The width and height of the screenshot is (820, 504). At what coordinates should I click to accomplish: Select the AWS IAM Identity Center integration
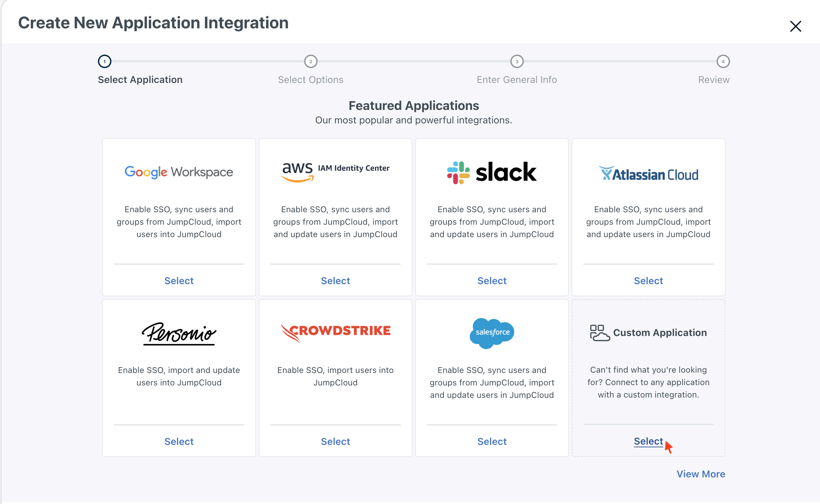tap(335, 281)
